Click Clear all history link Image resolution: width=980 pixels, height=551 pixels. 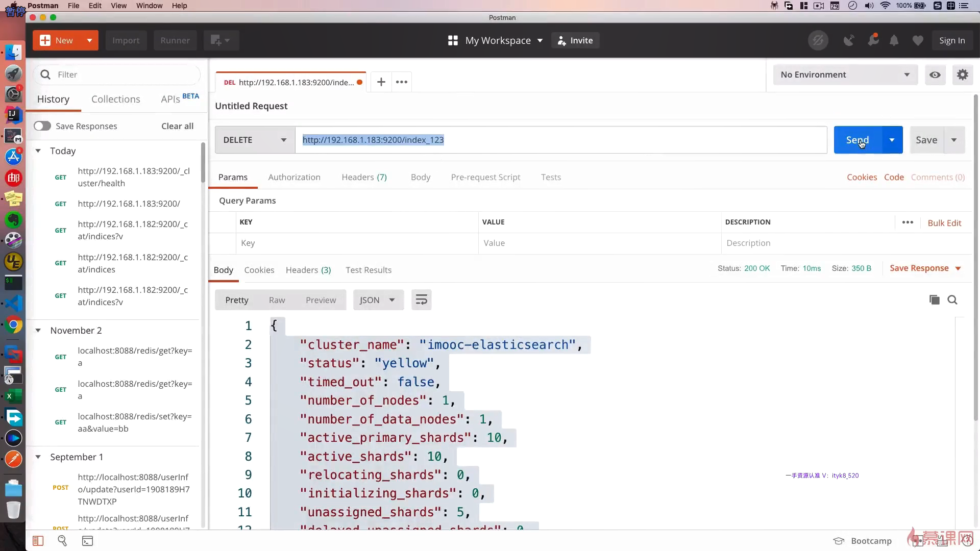[177, 126]
